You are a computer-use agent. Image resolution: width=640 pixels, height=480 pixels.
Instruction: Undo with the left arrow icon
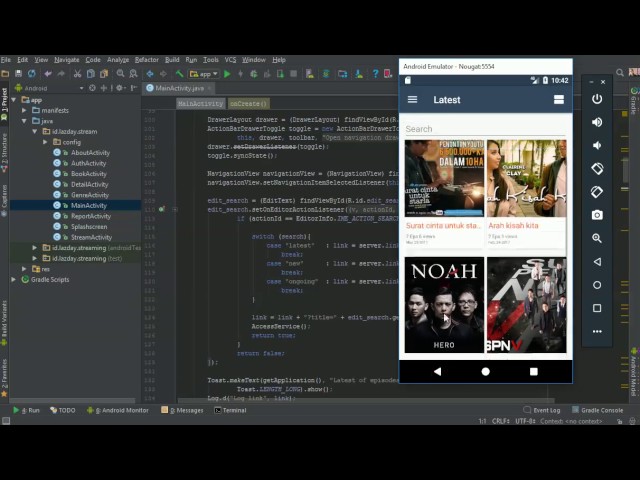tap(48, 74)
